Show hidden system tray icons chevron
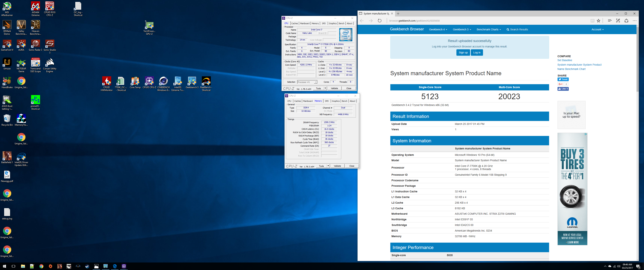This screenshot has height=270, width=644. 605,266
